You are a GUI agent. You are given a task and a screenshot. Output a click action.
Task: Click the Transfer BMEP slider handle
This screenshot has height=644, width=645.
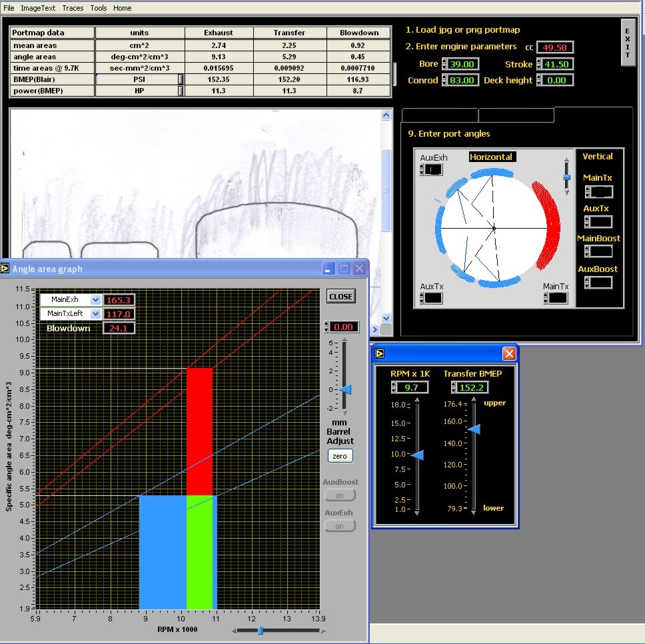(474, 429)
